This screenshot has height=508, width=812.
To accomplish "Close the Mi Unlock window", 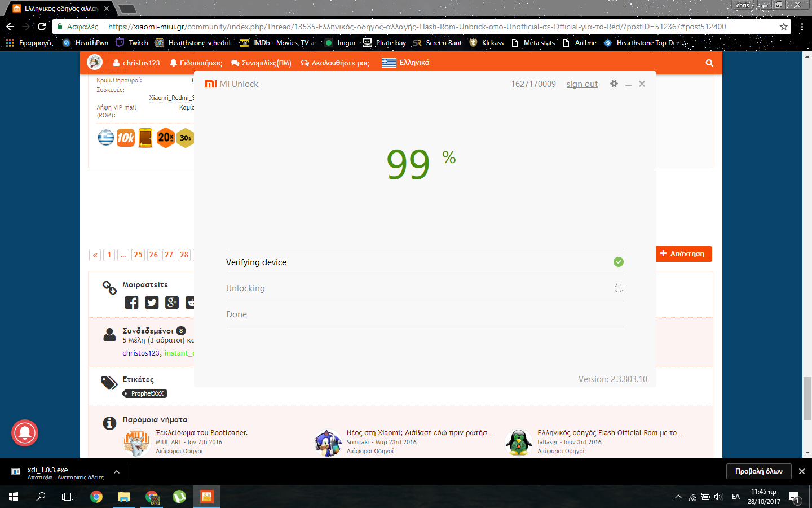I will coord(642,84).
